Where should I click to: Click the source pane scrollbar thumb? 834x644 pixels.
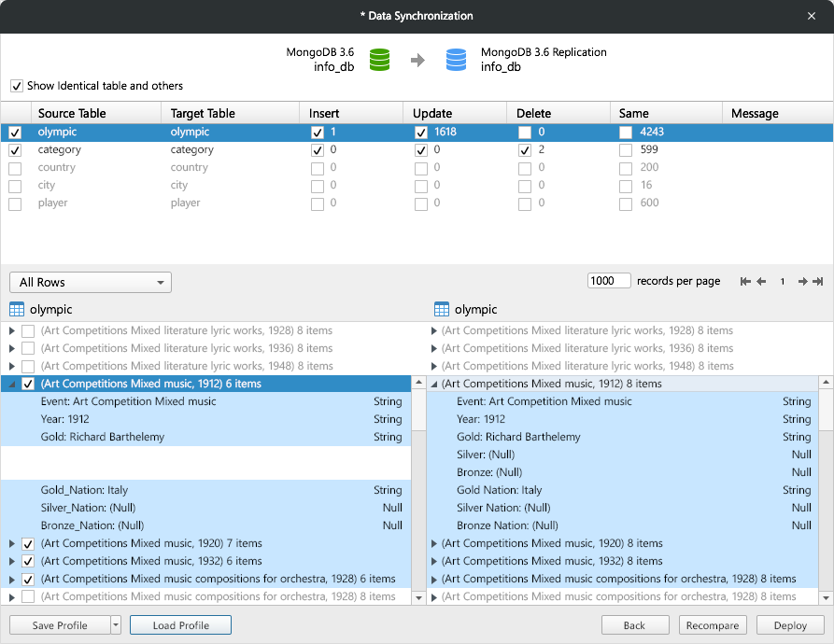418,410
